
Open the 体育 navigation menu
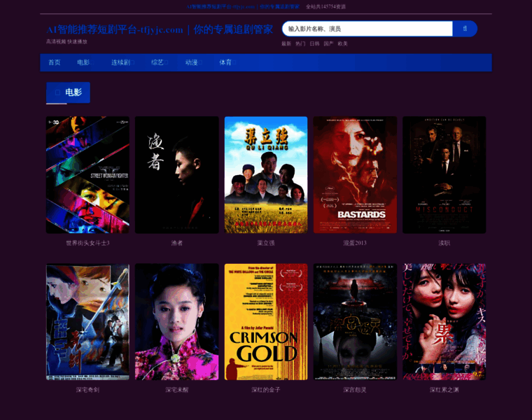227,62
